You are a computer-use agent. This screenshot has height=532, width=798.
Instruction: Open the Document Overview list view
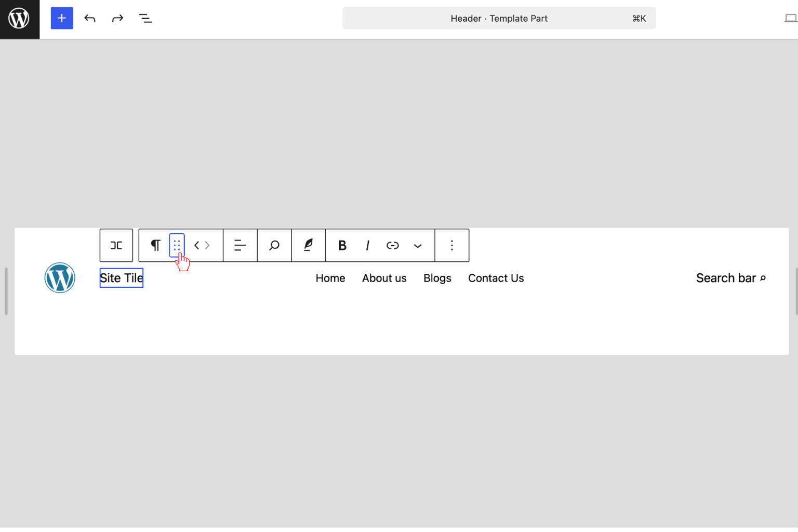click(x=145, y=19)
